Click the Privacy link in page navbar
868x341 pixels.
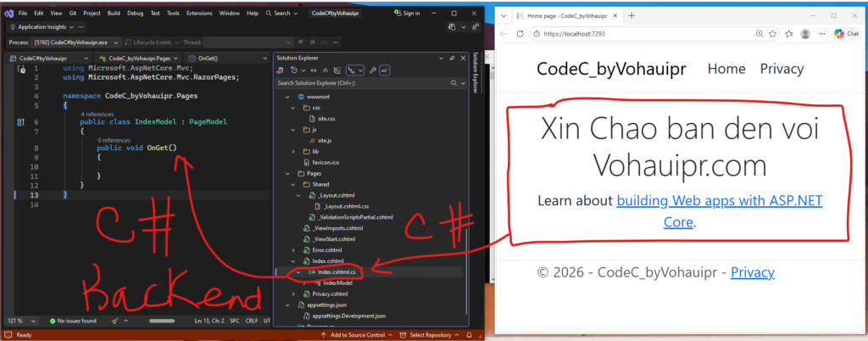(781, 69)
